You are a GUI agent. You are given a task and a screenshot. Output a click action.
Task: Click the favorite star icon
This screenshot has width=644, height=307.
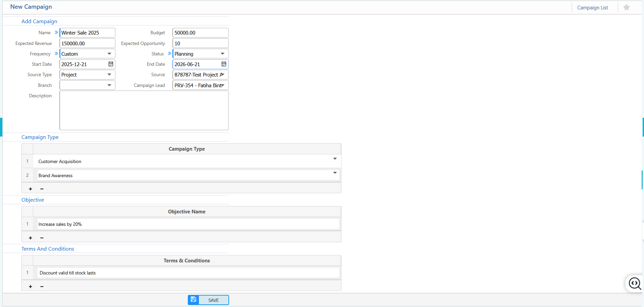(626, 7)
